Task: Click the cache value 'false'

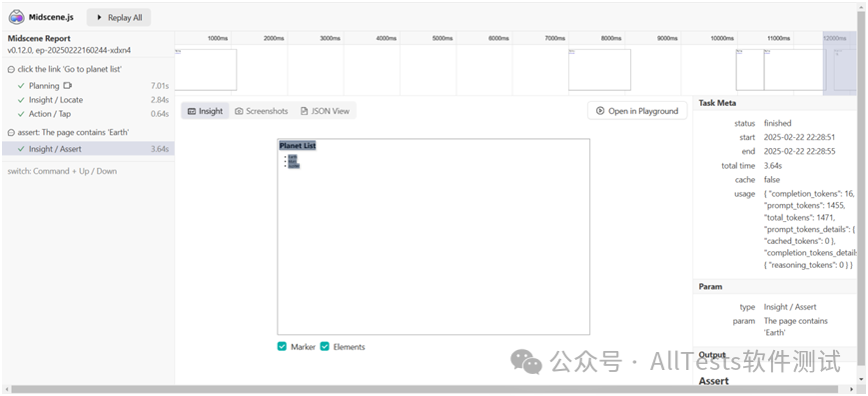Action: click(772, 179)
